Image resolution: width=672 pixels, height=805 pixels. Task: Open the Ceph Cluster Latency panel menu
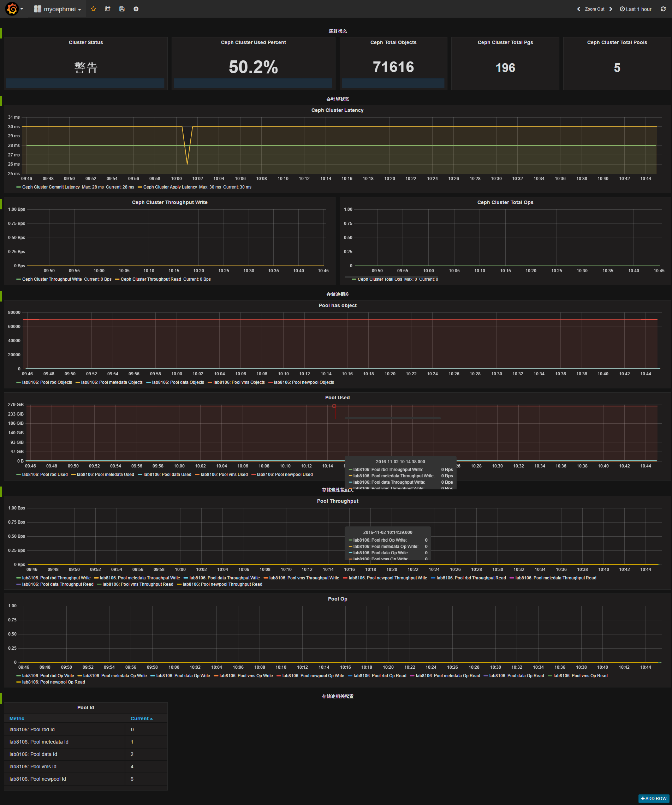337,110
